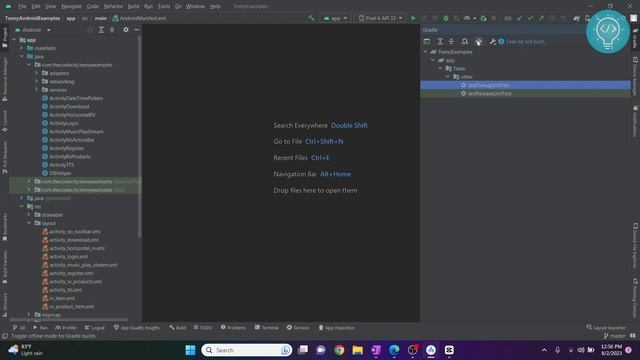The height and width of the screenshot is (360, 640).
Task: Select activity_login.xml layout file
Action: pyautogui.click(x=69, y=257)
